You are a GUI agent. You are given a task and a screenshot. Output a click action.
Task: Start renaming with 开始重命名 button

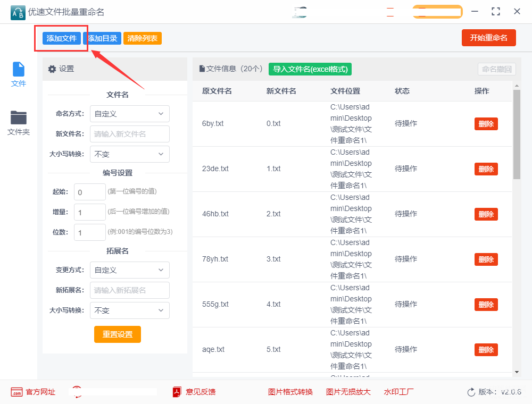coord(488,38)
